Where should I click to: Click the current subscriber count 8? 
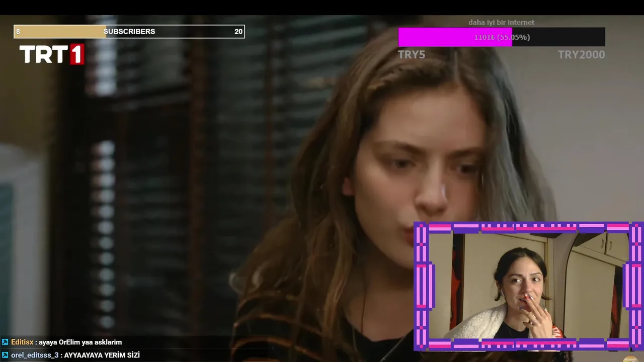(18, 31)
